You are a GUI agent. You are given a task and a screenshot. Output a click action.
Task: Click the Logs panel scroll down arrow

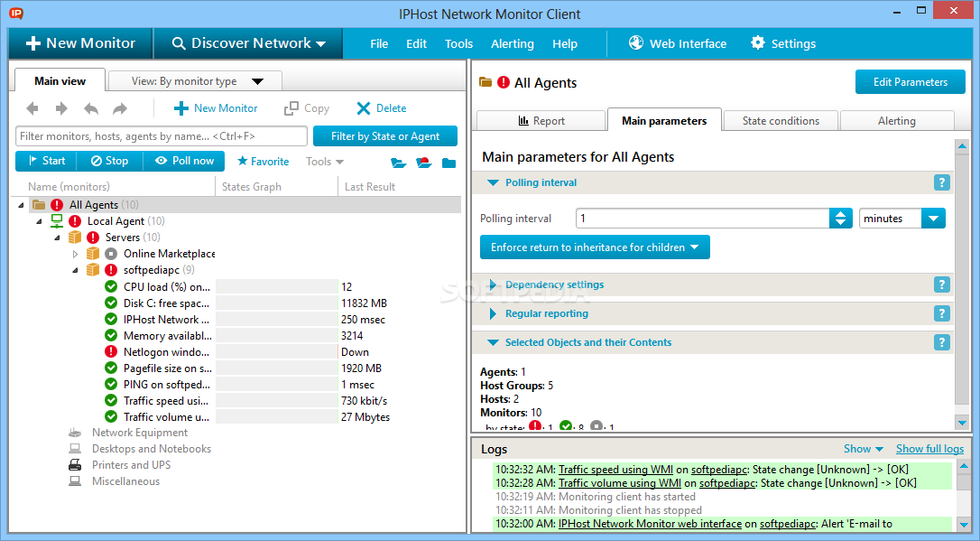[963, 526]
